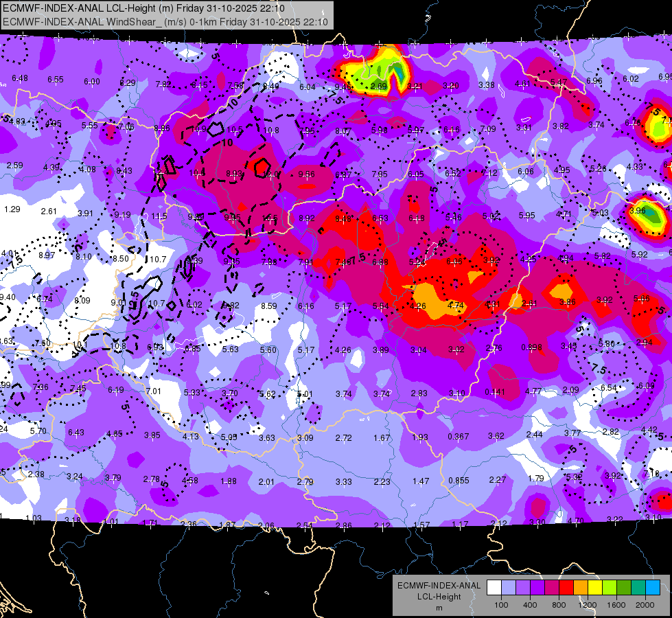Click the wind shear value 0.367

(458, 437)
